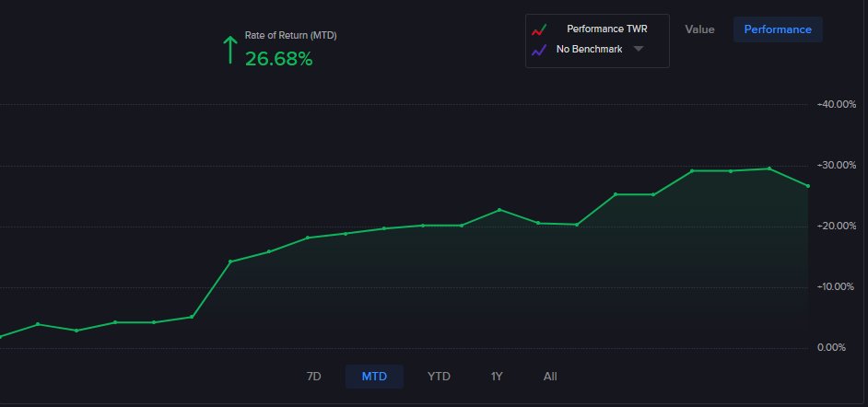Click the Performance TWR legend label
The height and width of the screenshot is (407, 868).
[606, 29]
